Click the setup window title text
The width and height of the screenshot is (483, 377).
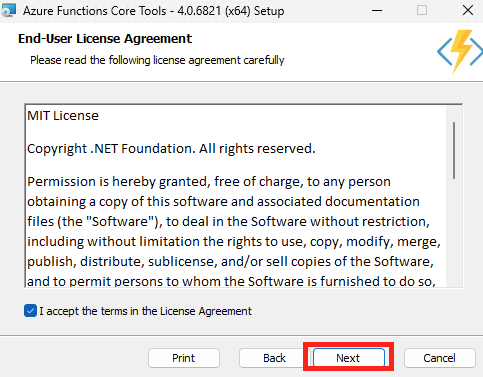154,11
